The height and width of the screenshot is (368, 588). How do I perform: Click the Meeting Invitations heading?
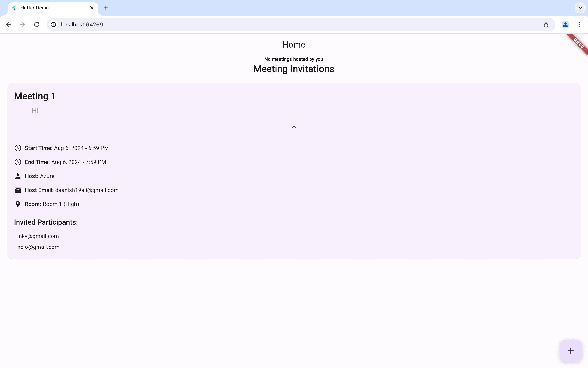(x=294, y=69)
